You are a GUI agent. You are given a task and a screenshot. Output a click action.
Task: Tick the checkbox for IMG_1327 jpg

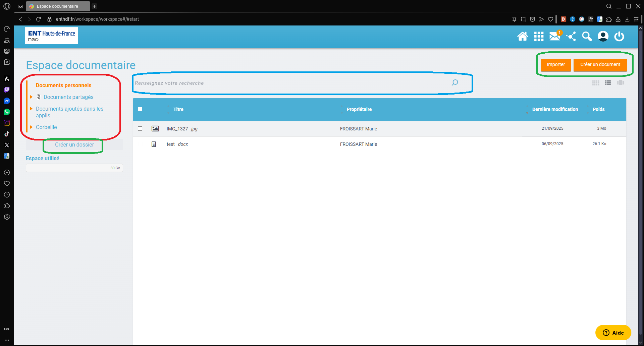coord(140,129)
